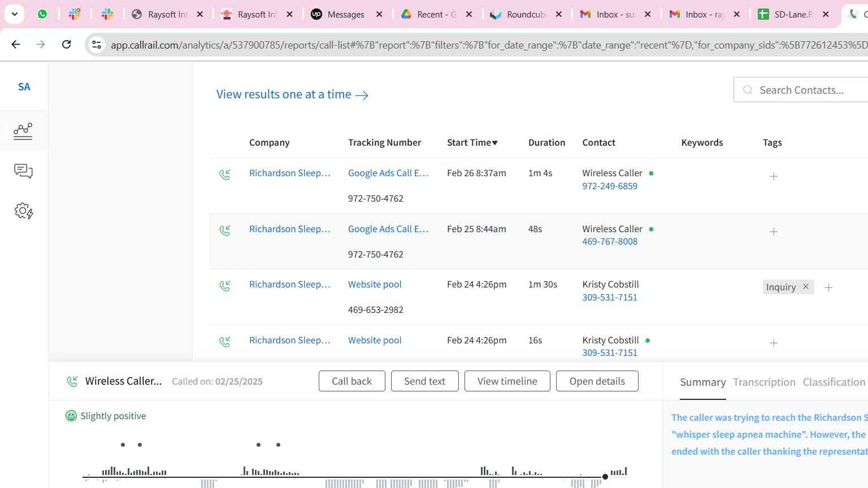Switch to the WhatsApp browser tab
The width and height of the screenshot is (868, 488).
(42, 14)
